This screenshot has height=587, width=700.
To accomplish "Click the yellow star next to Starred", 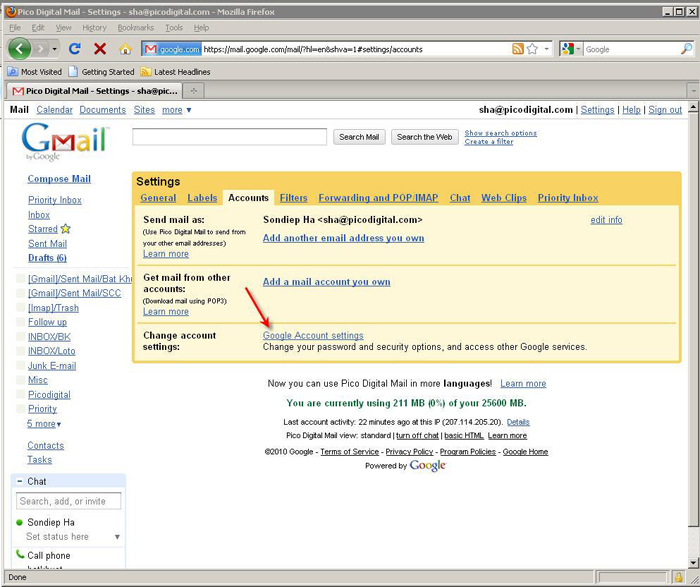I will [x=66, y=229].
